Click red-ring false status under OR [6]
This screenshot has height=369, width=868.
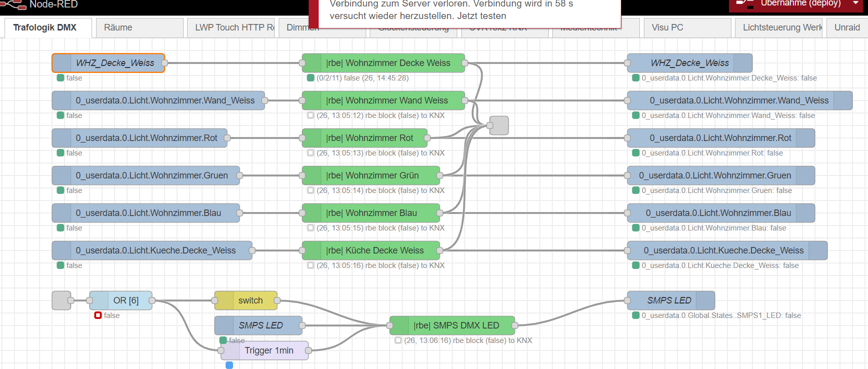[x=107, y=315]
